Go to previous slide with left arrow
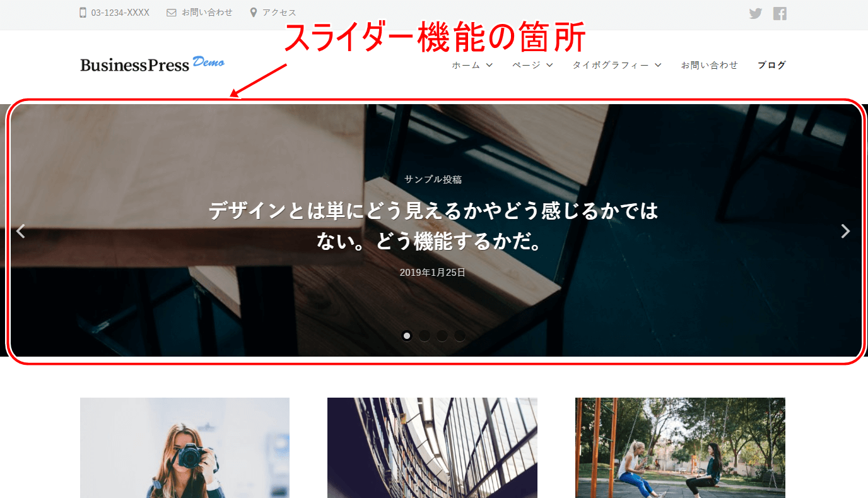Screen dimensions: 868x498 pyautogui.click(x=21, y=231)
